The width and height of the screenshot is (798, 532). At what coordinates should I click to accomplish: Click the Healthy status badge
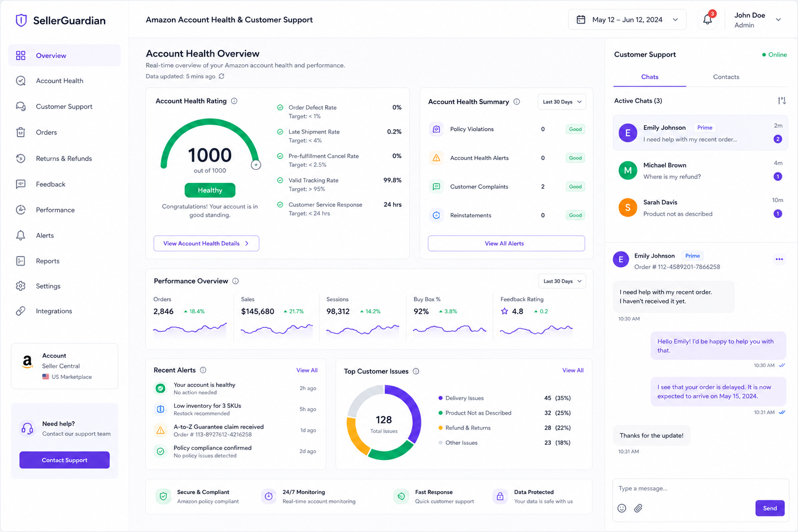[x=210, y=190]
